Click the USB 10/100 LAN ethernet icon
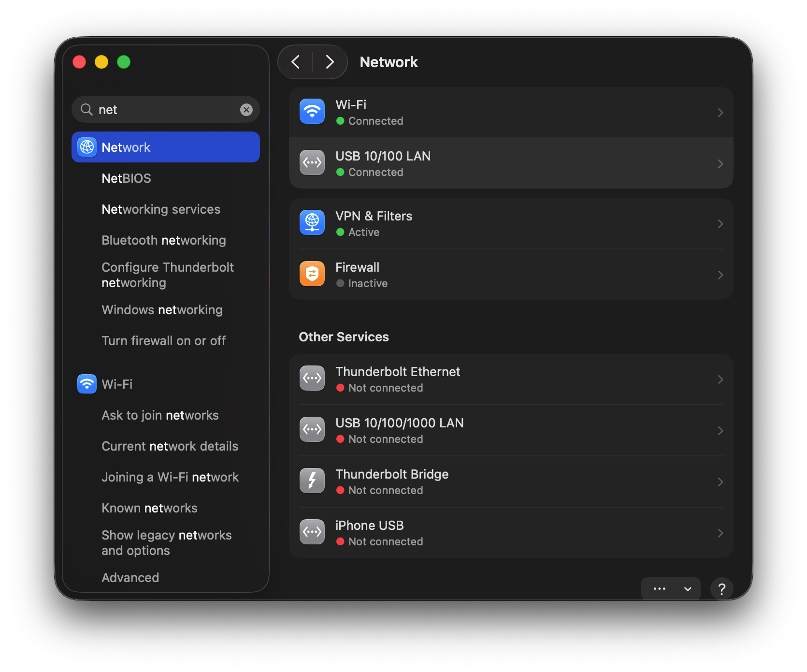Screen dimensions: 807x672 [312, 163]
